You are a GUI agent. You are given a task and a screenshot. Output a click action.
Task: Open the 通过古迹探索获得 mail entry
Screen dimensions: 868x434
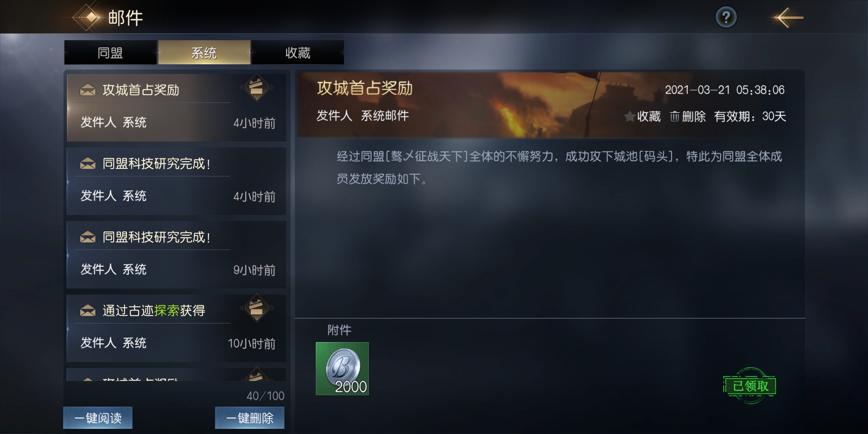click(x=176, y=328)
